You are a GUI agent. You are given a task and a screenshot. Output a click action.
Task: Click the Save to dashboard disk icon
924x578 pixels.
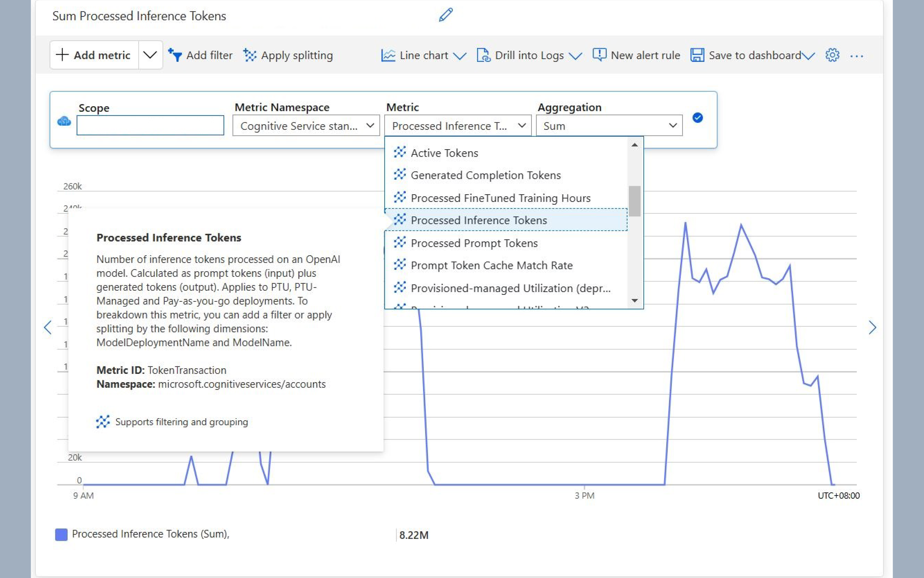(697, 55)
